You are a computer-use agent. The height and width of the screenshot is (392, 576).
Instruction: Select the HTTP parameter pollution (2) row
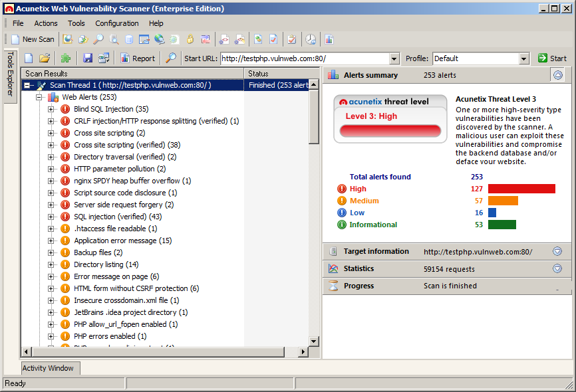tap(120, 169)
